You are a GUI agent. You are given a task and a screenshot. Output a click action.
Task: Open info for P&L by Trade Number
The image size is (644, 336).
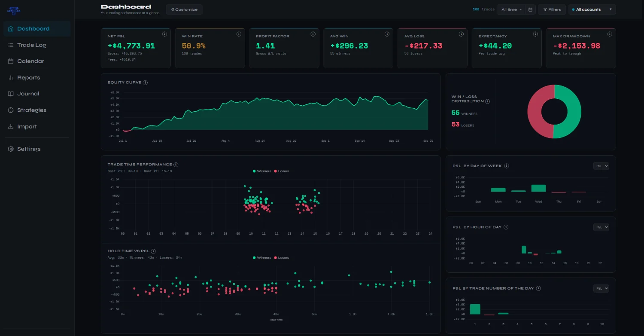tap(538, 288)
